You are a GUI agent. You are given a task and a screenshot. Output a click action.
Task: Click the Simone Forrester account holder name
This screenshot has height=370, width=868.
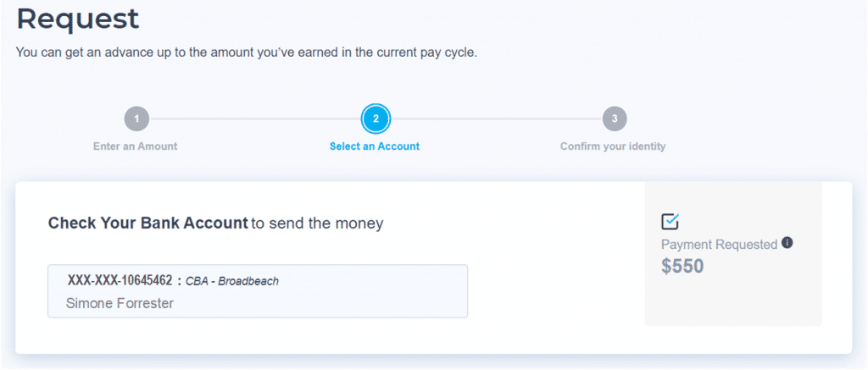120,304
